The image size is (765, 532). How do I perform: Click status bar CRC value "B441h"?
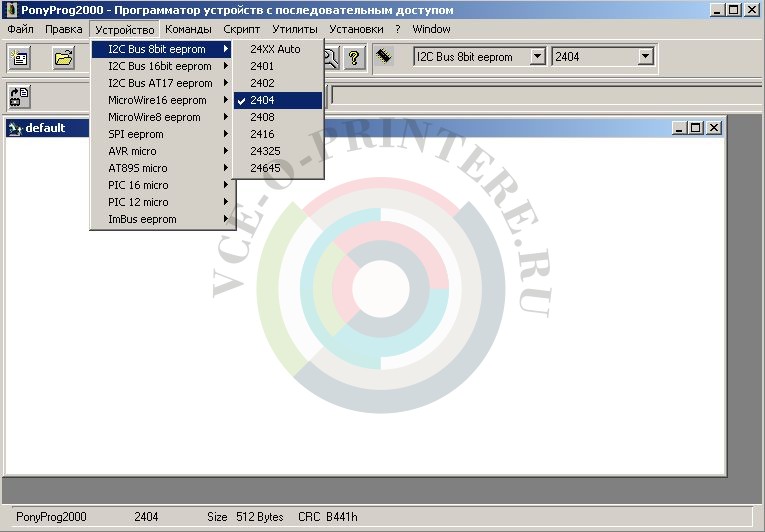pos(342,517)
